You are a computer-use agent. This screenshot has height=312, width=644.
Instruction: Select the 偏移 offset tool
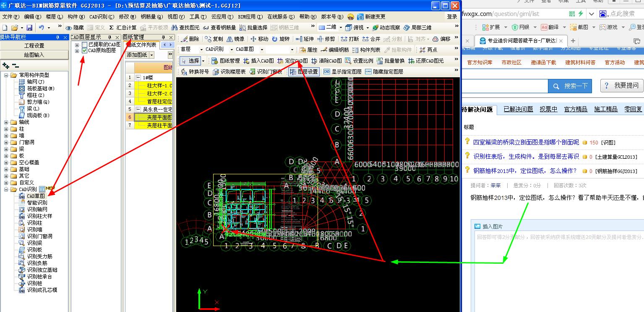pyautogui.click(x=441, y=39)
